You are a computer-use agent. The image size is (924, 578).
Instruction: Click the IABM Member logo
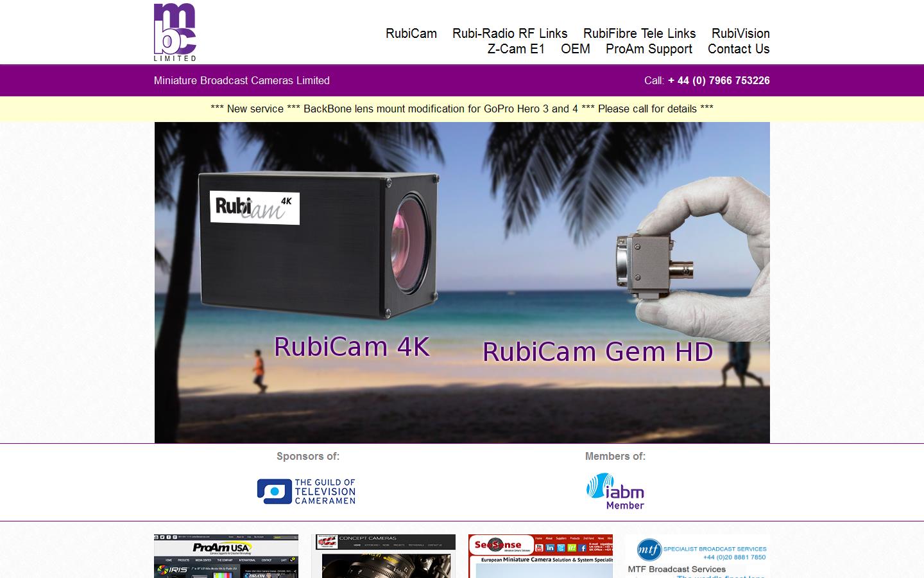[615, 491]
